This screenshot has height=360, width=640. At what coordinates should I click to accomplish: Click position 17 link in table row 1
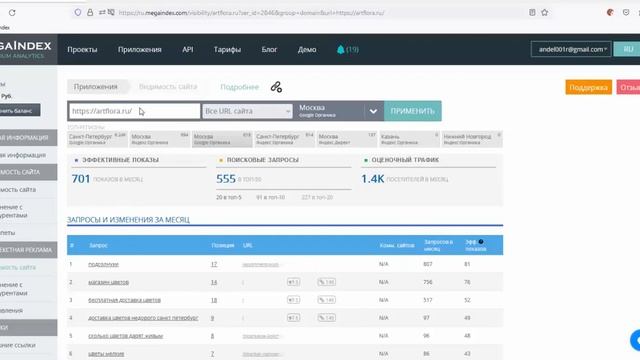click(214, 264)
